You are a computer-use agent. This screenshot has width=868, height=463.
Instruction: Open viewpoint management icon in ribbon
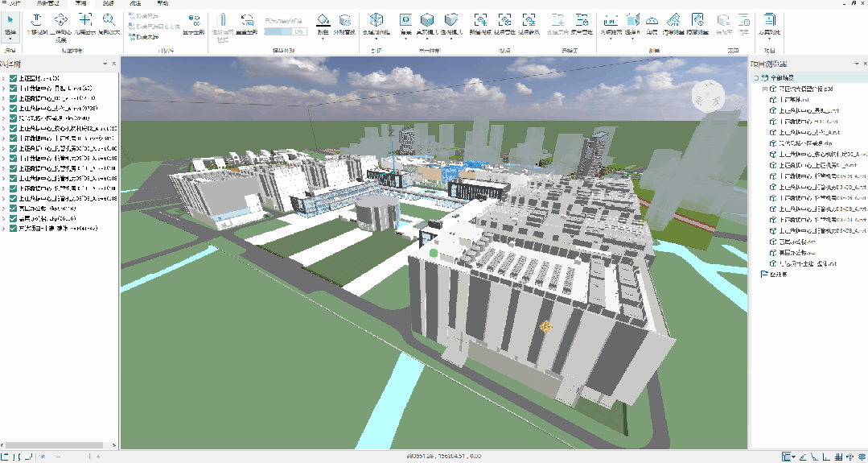(504, 20)
